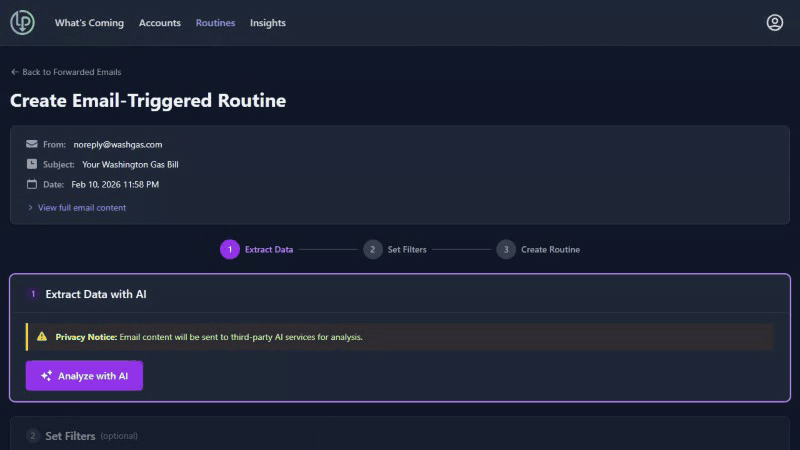
Task: Click step 2 circle in progress tracker
Action: tap(373, 249)
